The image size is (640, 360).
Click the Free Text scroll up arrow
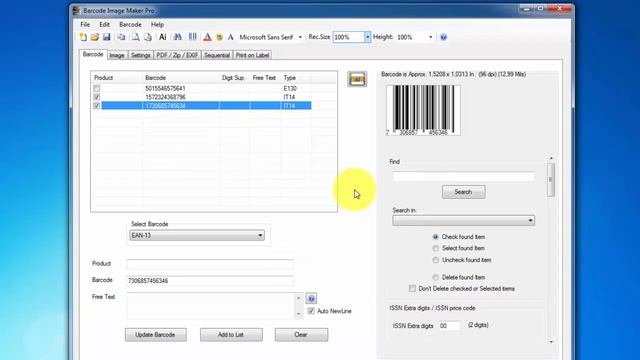[x=298, y=298]
